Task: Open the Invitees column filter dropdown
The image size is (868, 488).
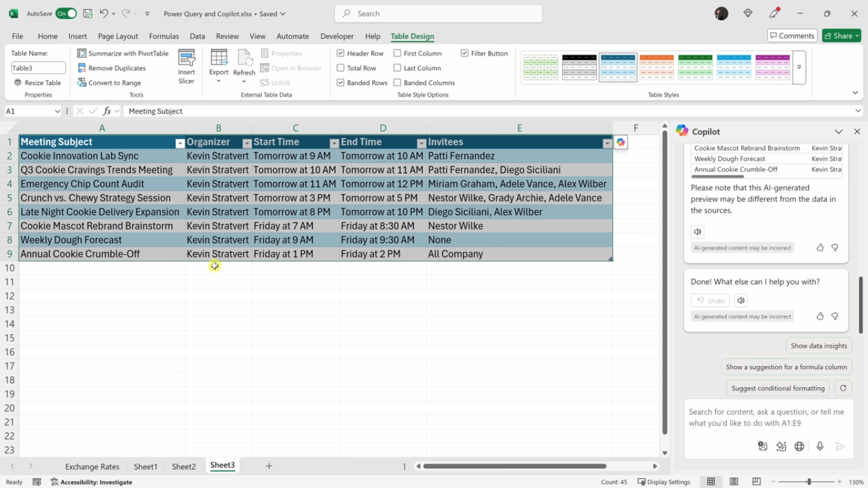Action: tap(607, 144)
